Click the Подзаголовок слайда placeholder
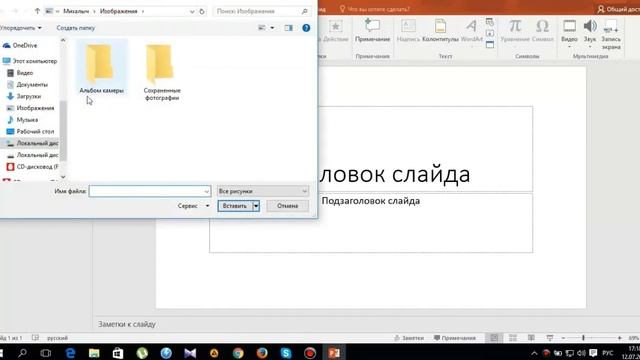The width and height of the screenshot is (640, 360). coord(371,223)
